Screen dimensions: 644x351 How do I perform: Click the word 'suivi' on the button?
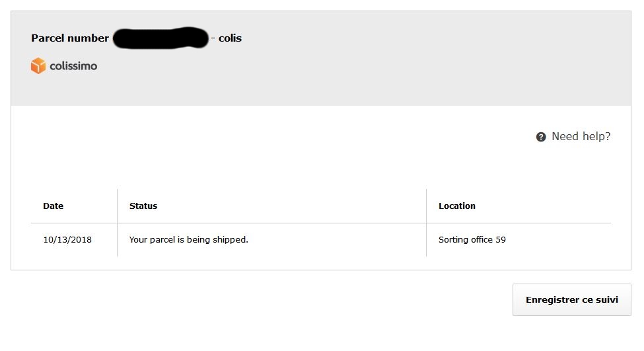(606, 299)
